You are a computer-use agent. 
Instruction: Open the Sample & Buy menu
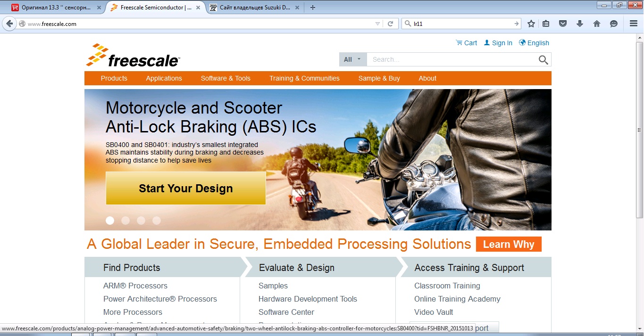[379, 78]
